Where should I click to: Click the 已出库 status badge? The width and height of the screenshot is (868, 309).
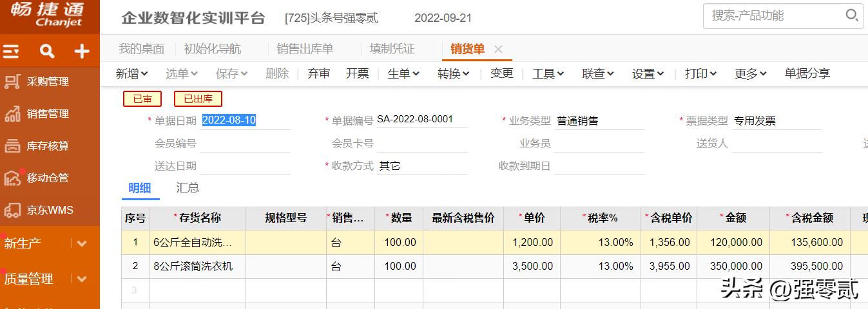pyautogui.click(x=198, y=98)
